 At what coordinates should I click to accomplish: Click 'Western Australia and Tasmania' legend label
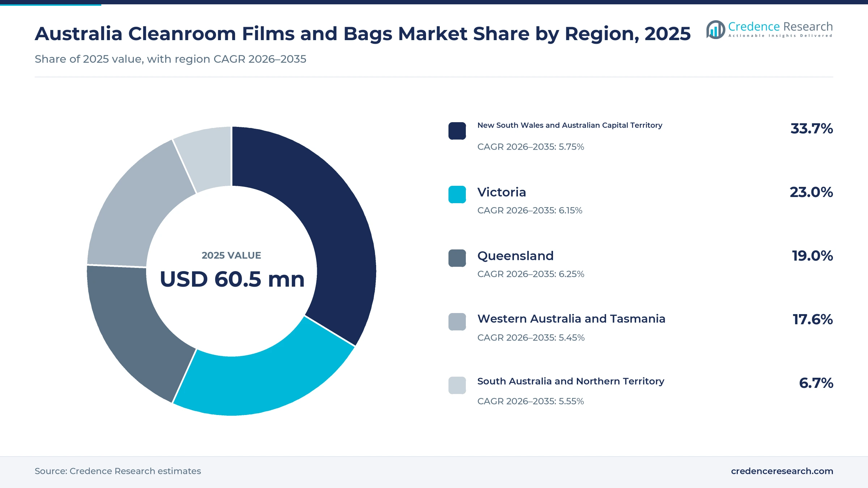click(x=571, y=318)
